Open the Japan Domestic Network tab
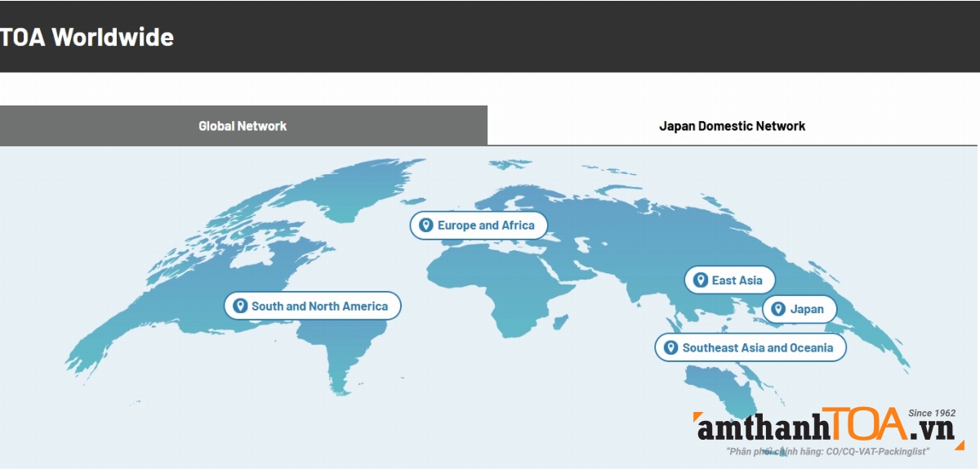 (732, 126)
